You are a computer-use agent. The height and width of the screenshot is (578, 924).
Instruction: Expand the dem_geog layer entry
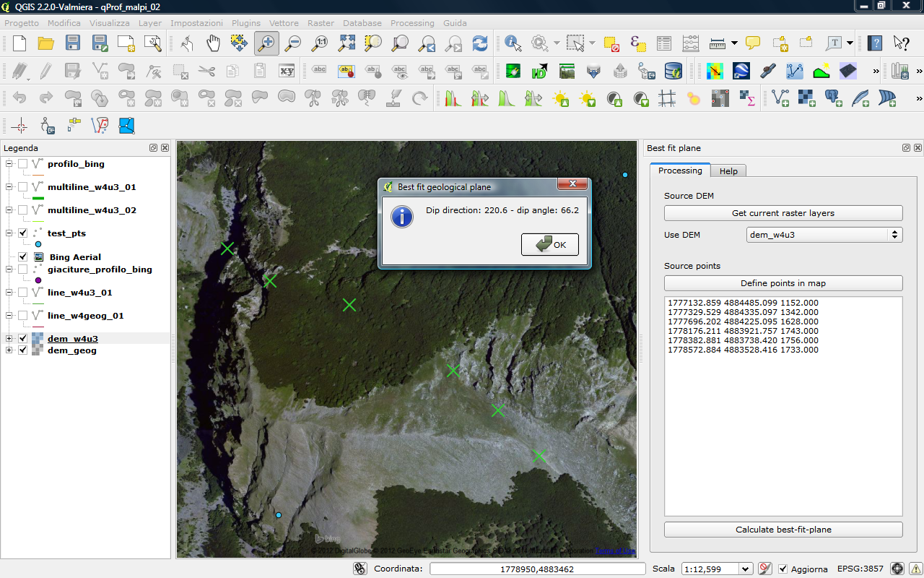[9, 350]
